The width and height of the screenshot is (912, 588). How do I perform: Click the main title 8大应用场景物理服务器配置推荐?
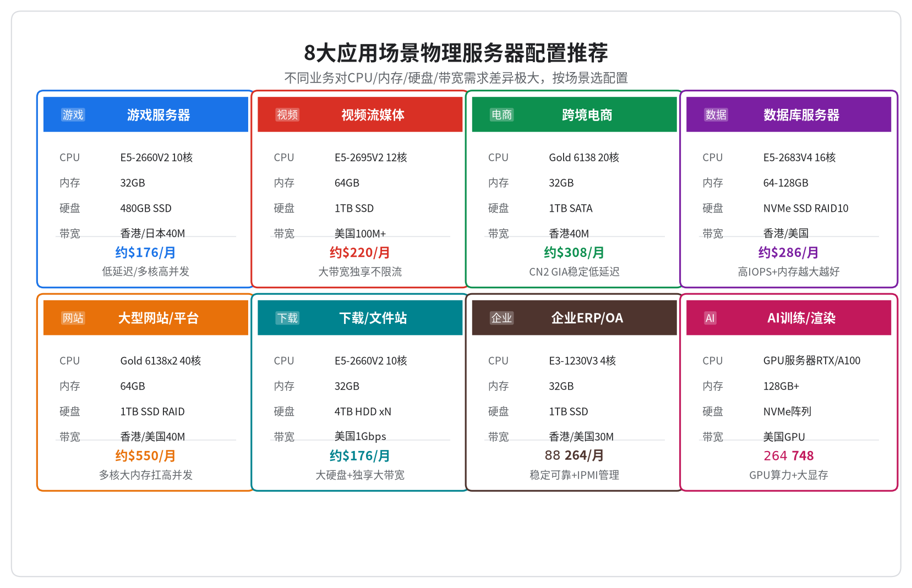point(456,53)
